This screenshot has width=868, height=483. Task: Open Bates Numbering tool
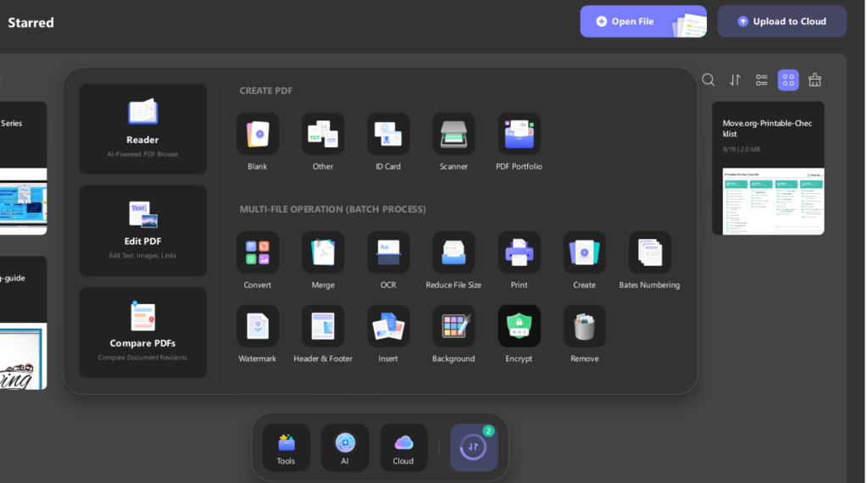pos(649,253)
